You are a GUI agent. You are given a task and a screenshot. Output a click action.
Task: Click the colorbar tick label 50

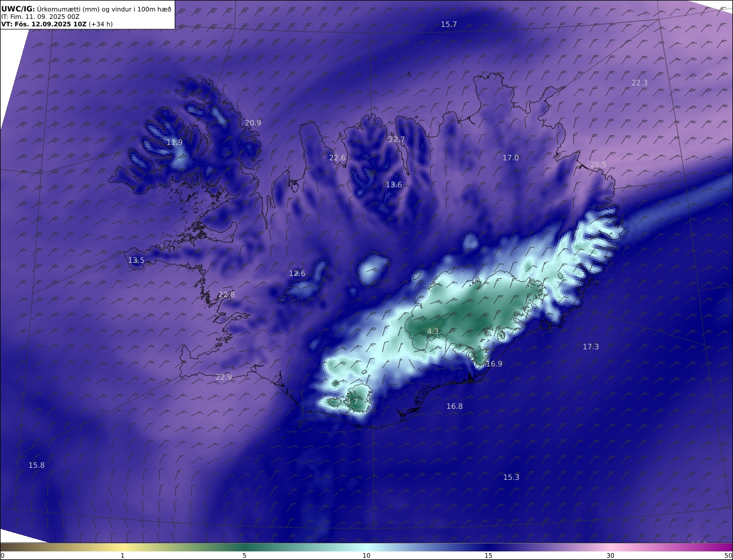[728, 555]
